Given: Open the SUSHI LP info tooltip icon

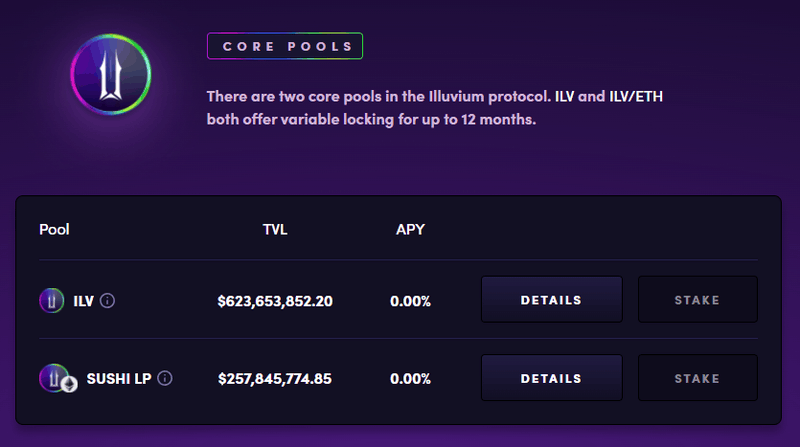Looking at the screenshot, I should [x=165, y=379].
